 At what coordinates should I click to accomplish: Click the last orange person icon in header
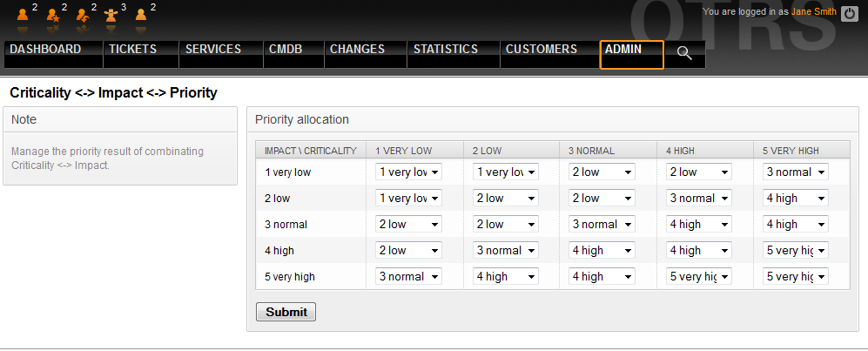pyautogui.click(x=140, y=14)
